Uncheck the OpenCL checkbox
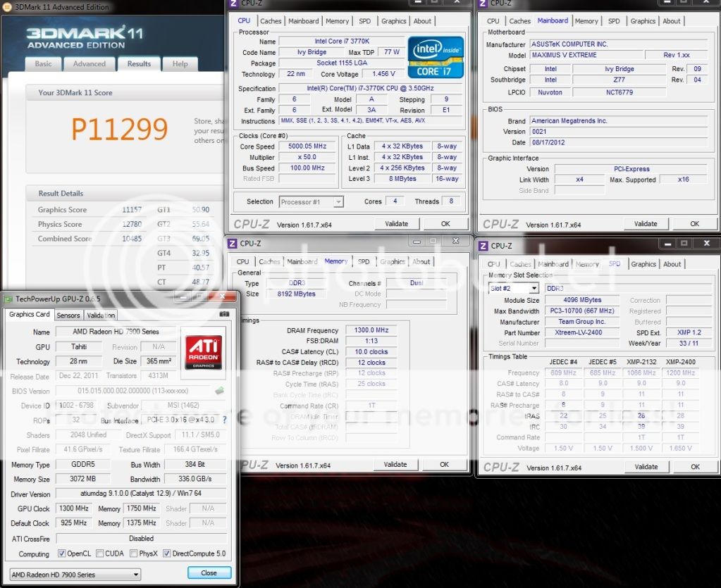The height and width of the screenshot is (588, 721). [62, 553]
